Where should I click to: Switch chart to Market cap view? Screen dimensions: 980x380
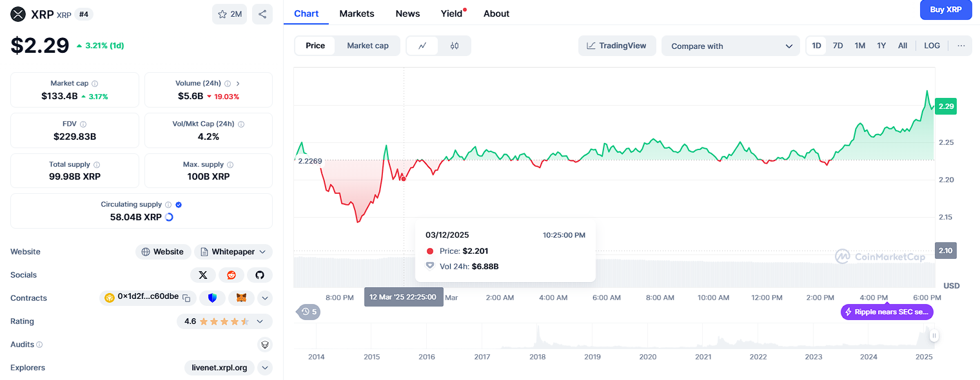[367, 46]
